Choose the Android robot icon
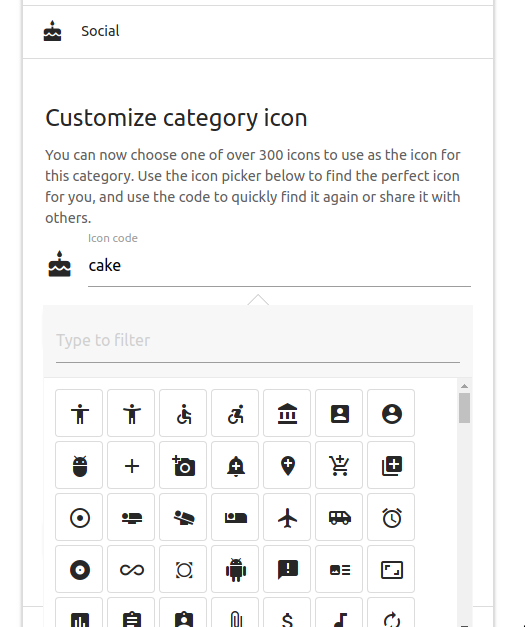The height and width of the screenshot is (627, 525). [235, 569]
